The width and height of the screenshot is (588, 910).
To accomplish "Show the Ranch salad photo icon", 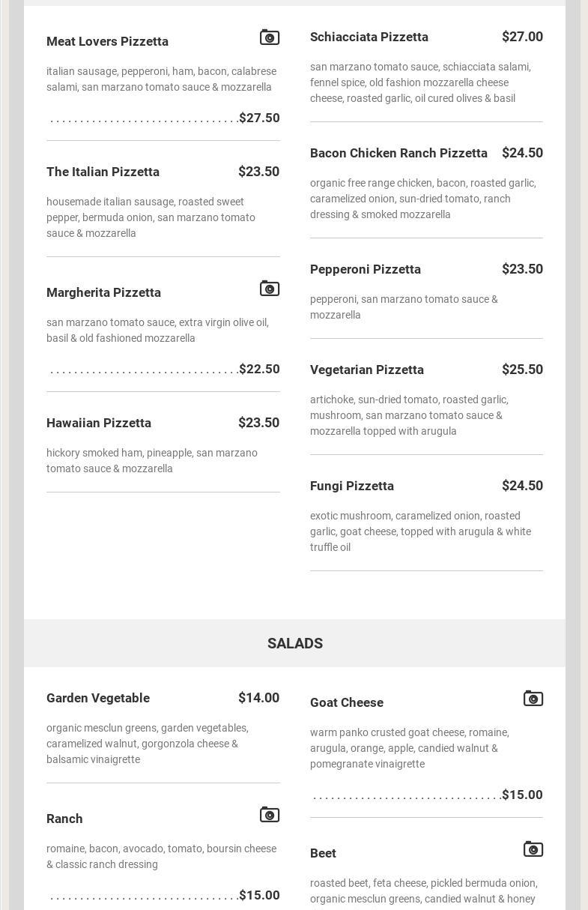I will (x=270, y=815).
